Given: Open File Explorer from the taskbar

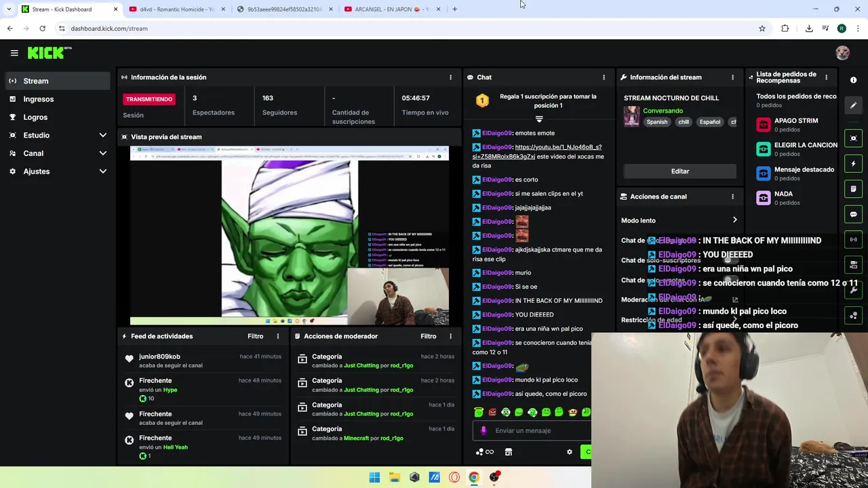Looking at the screenshot, I should pos(395,477).
